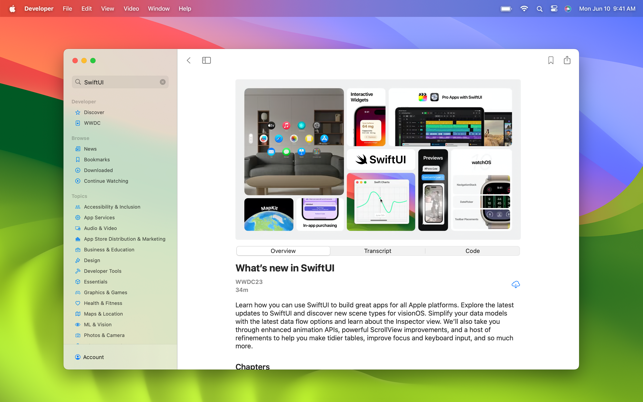The image size is (643, 402).
Task: Download the video with the cloud icon
Action: 515,284
